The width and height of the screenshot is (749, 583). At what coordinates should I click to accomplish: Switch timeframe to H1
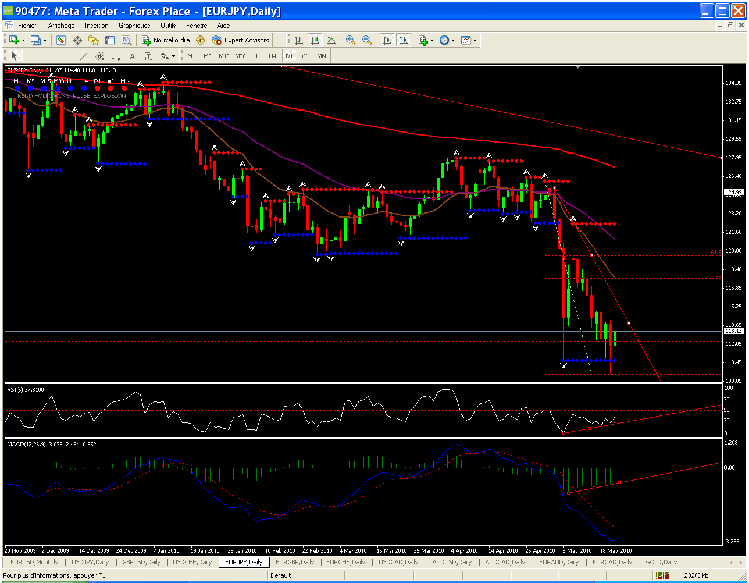(256, 56)
